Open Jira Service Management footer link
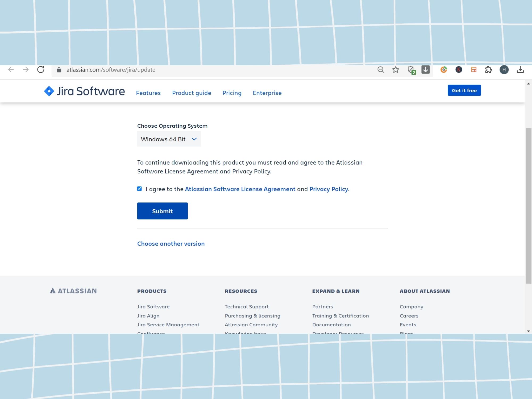 click(168, 325)
